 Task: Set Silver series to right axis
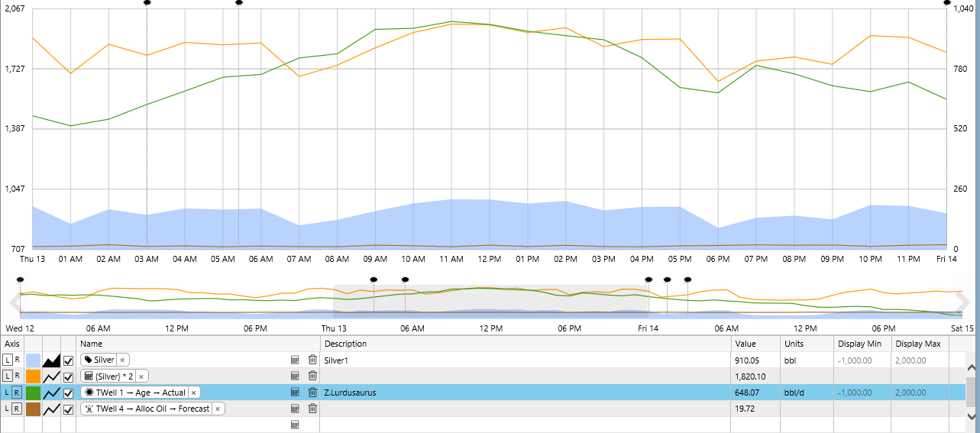[18, 360]
